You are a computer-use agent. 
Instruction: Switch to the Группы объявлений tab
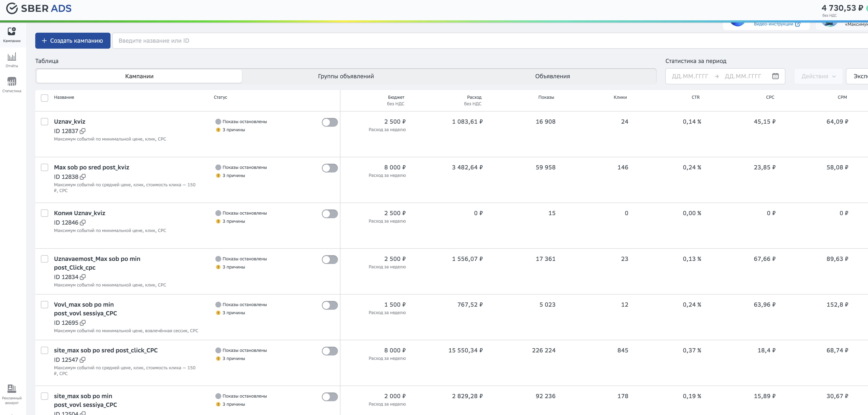pyautogui.click(x=346, y=76)
